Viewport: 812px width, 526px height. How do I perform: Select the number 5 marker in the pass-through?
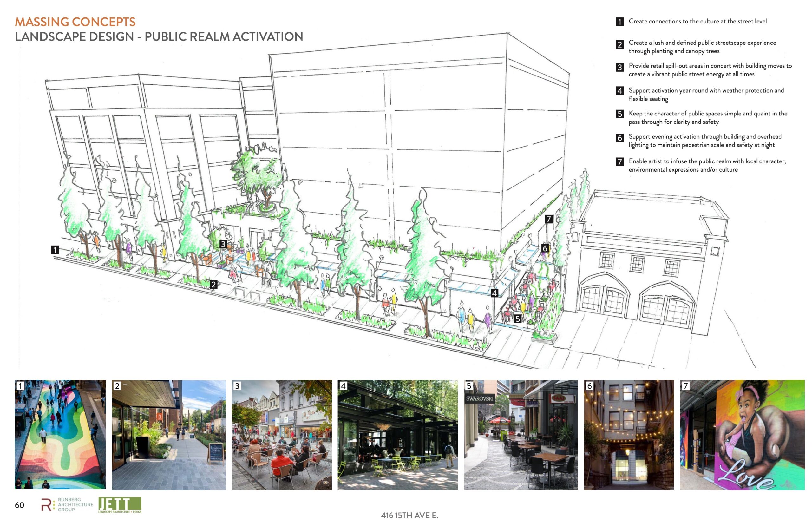(x=518, y=319)
